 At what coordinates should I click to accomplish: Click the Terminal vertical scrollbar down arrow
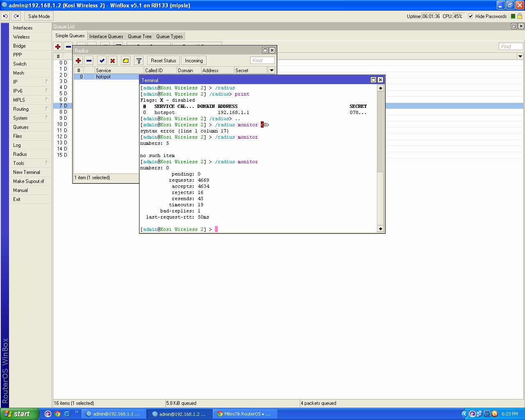click(x=380, y=229)
